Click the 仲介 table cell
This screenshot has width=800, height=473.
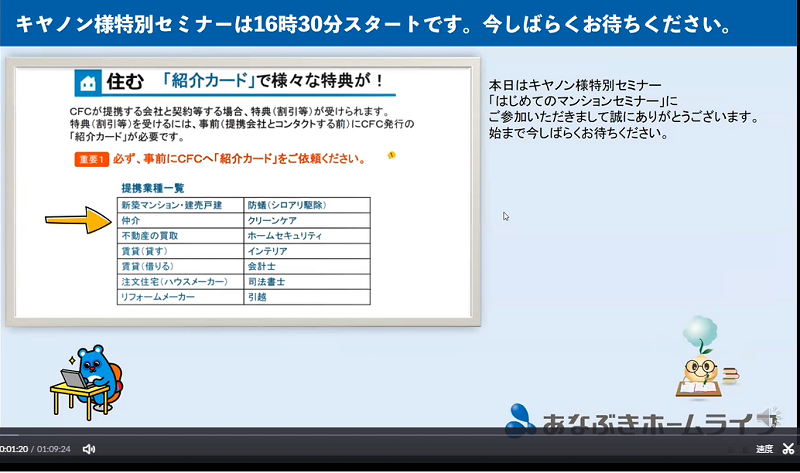pyautogui.click(x=181, y=220)
